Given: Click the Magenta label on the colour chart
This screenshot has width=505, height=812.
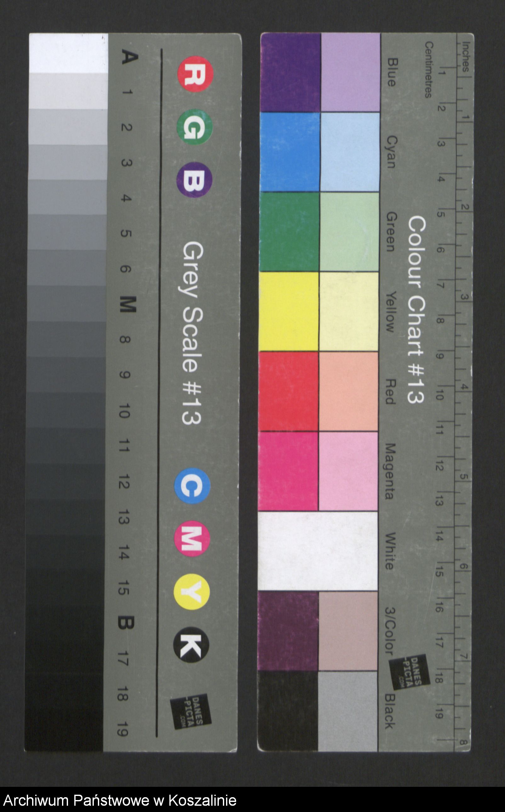Looking at the screenshot, I should [389, 471].
